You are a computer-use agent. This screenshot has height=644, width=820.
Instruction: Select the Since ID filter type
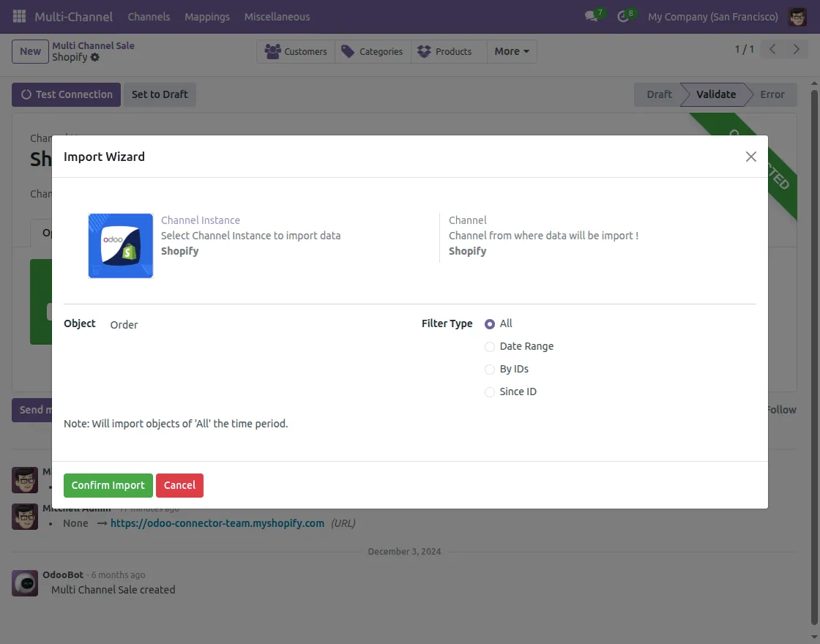click(x=489, y=392)
